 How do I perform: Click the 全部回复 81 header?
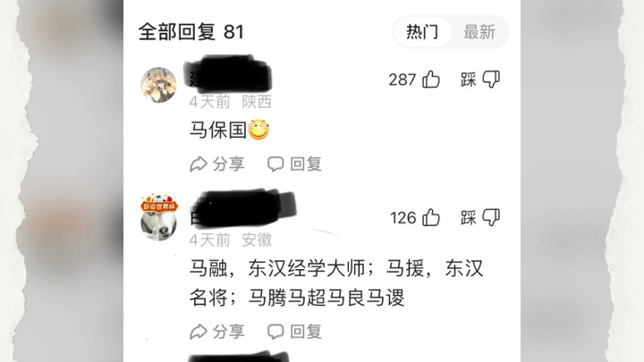click(191, 32)
